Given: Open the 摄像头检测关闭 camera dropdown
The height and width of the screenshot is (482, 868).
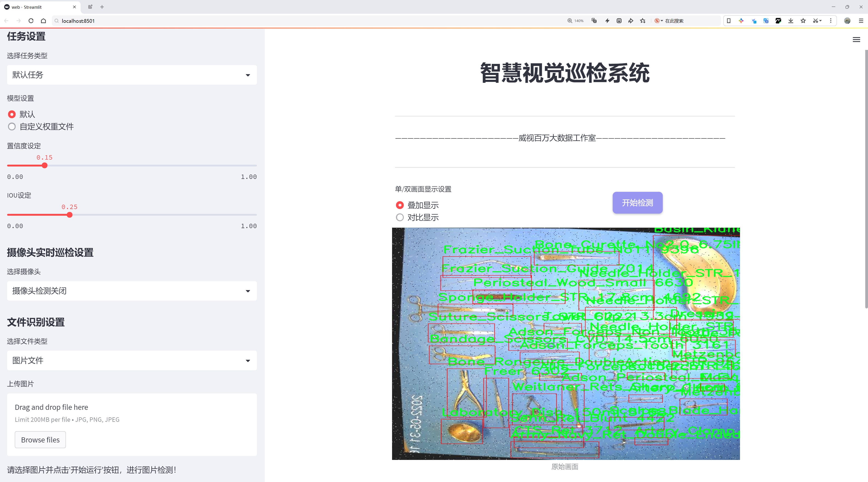Looking at the screenshot, I should (132, 291).
